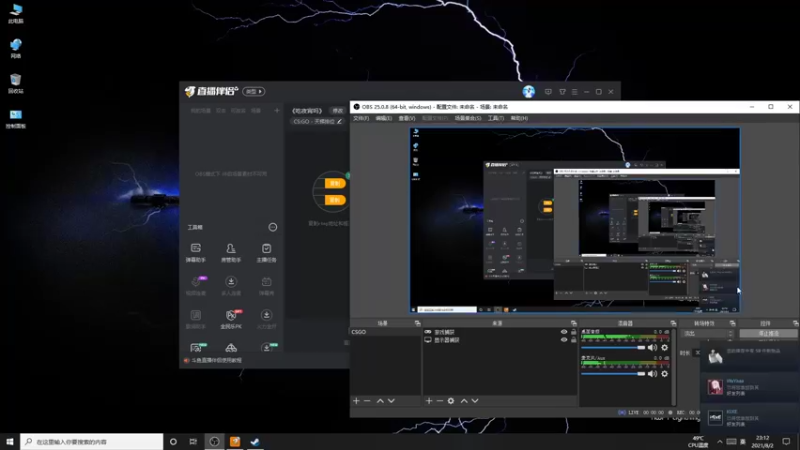Viewport: 800px width, 450px height.
Task: Toggle lock on the 游戏捕获 source
Action: pos(573,332)
